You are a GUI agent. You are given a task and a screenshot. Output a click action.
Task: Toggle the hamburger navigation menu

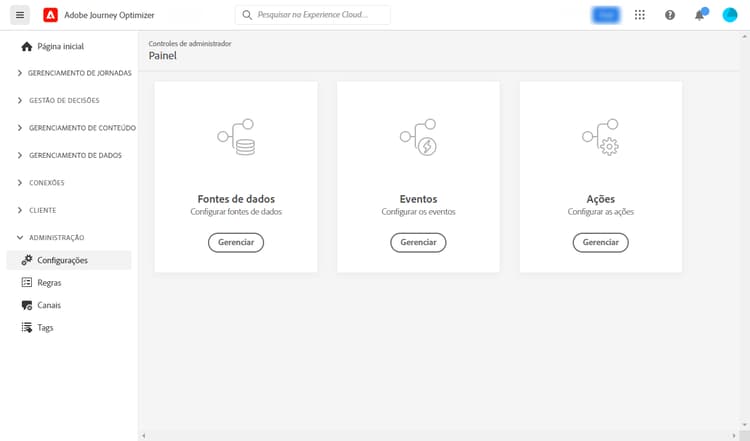(20, 15)
